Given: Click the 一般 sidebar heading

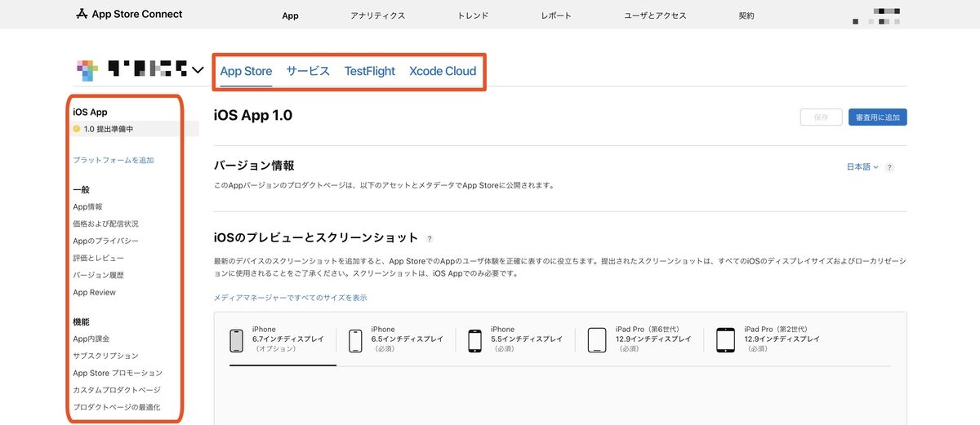Looking at the screenshot, I should coord(81,190).
